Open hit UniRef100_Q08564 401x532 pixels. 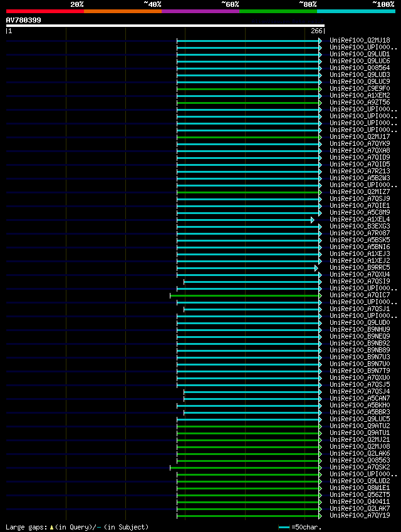(x=360, y=68)
